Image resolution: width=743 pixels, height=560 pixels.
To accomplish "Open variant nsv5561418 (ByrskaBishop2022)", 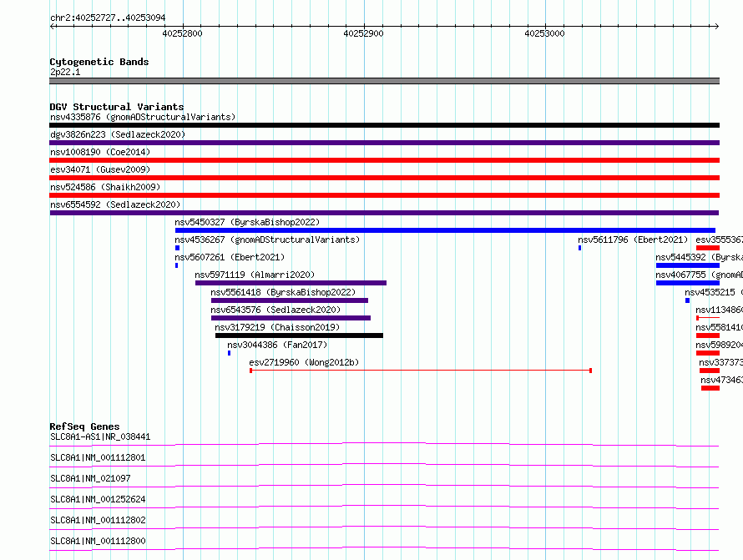I will coord(283,292).
